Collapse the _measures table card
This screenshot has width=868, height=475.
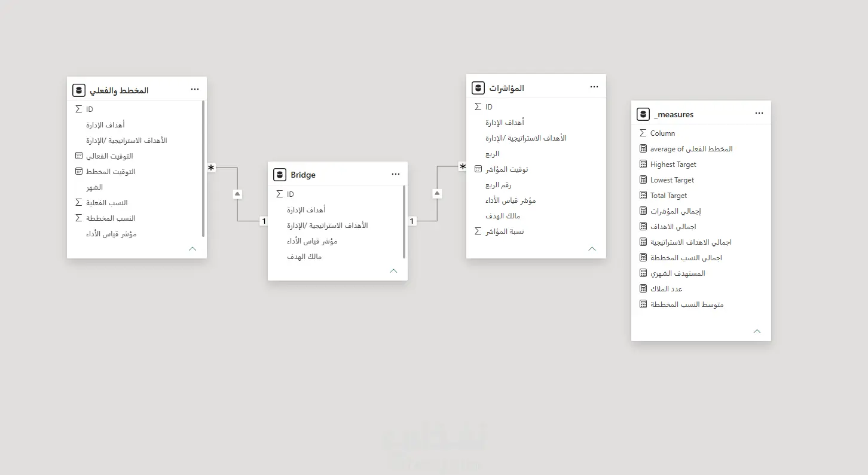coord(757,331)
